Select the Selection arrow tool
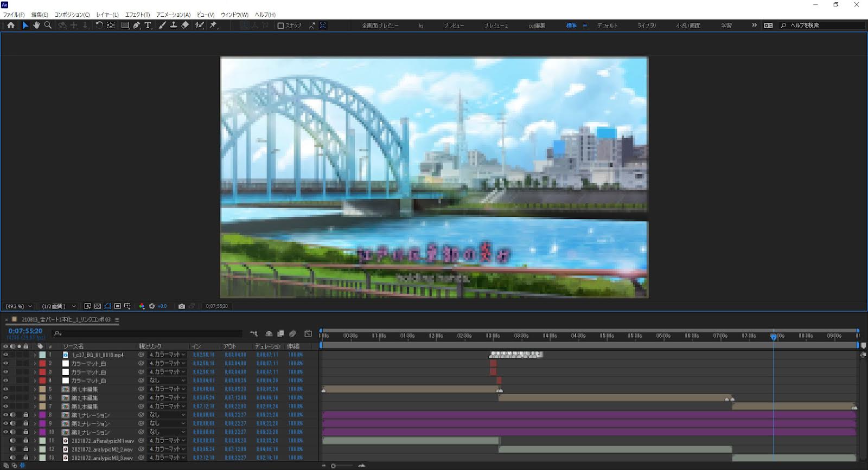 click(25, 25)
